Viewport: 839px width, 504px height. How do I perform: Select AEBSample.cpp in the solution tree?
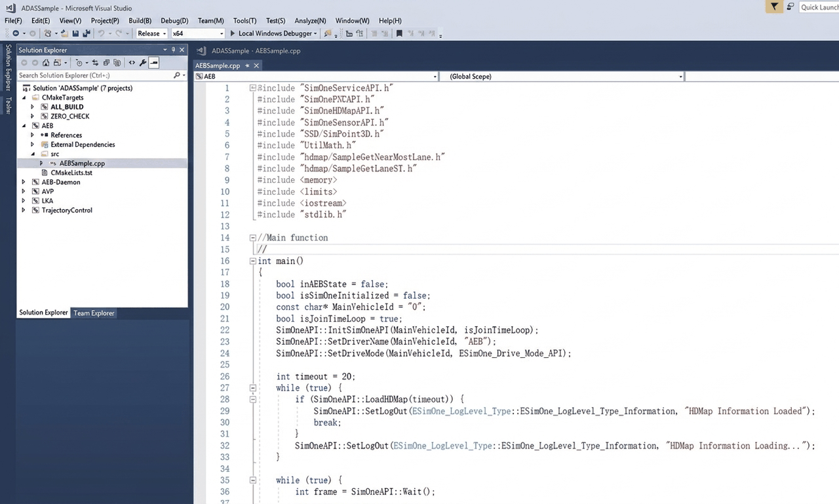click(82, 163)
